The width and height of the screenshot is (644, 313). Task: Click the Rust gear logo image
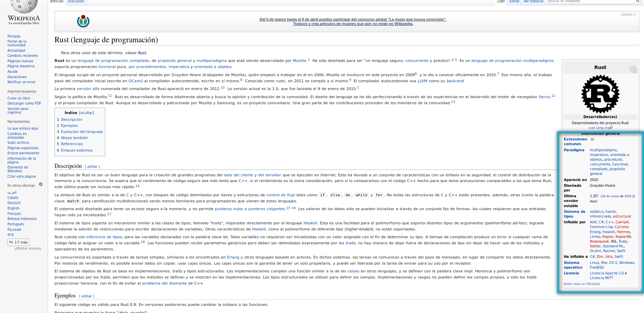[600, 94]
